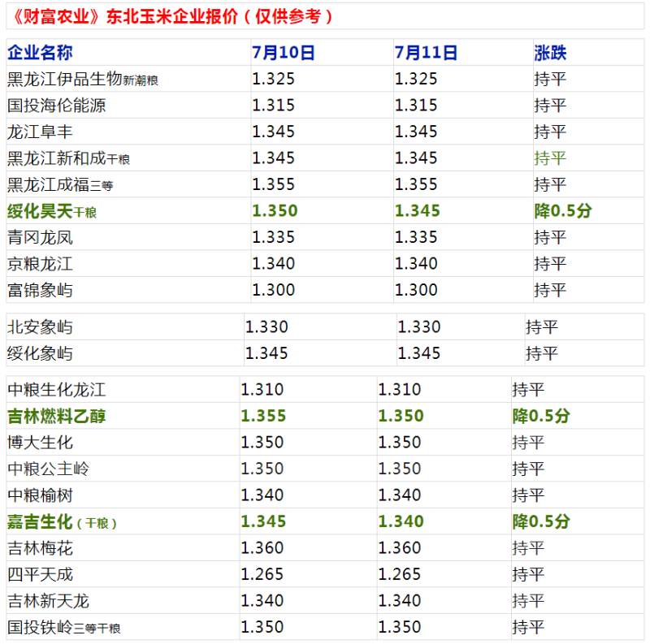Select 绥化昊天's 降0.5分 change cell
This screenshot has width=650, height=644.
click(562, 211)
